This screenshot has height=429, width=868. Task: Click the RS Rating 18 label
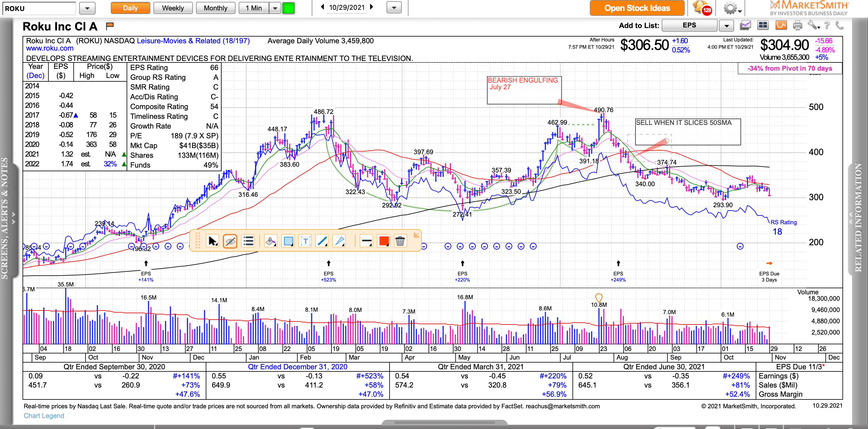pos(783,227)
